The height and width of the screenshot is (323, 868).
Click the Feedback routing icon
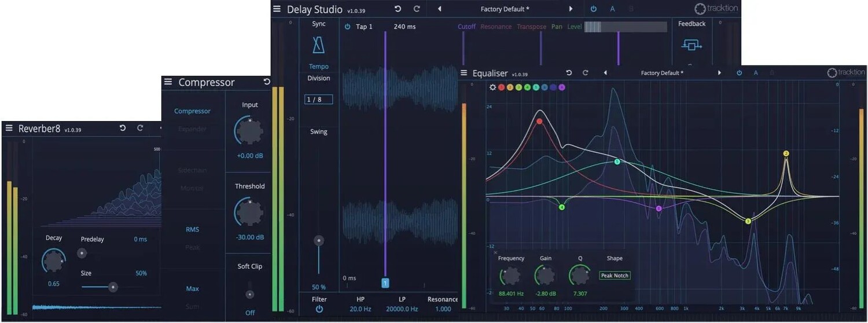click(691, 45)
